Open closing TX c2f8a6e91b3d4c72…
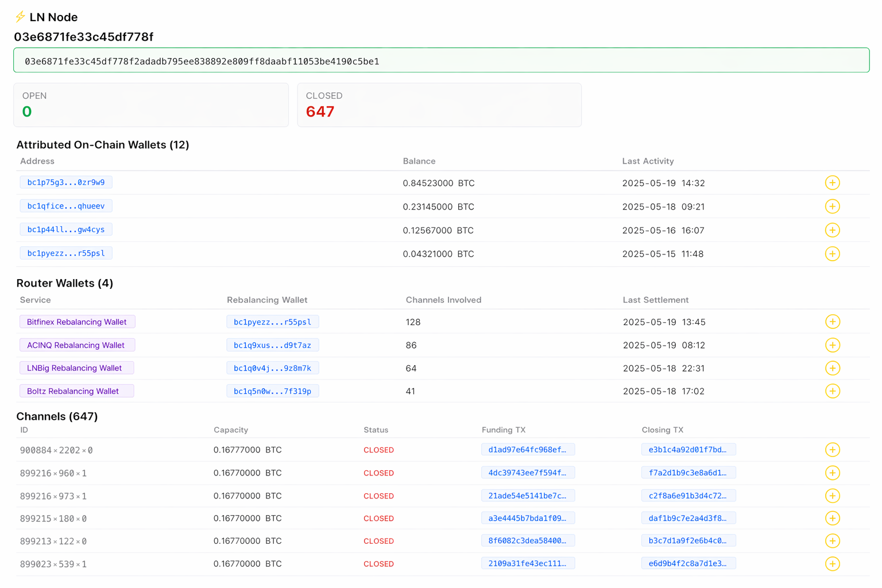882x588 pixels. [x=688, y=496]
